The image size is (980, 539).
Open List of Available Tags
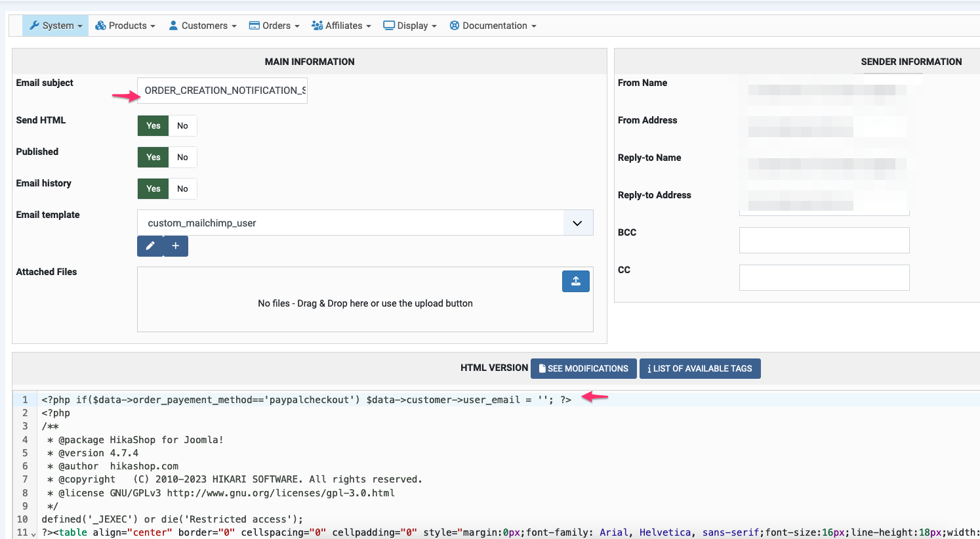click(700, 368)
